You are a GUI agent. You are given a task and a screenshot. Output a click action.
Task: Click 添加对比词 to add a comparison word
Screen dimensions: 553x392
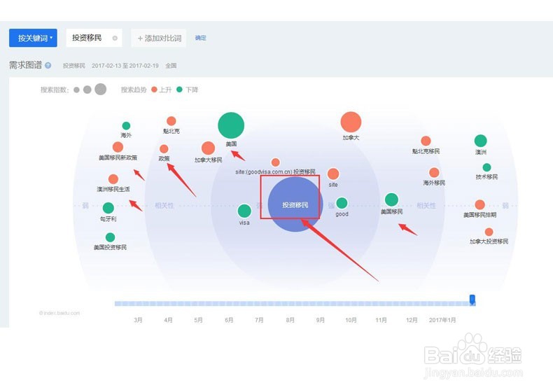click(x=159, y=38)
